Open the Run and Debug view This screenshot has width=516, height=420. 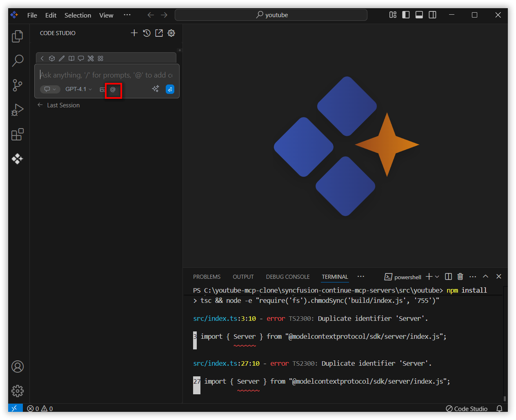[18, 110]
